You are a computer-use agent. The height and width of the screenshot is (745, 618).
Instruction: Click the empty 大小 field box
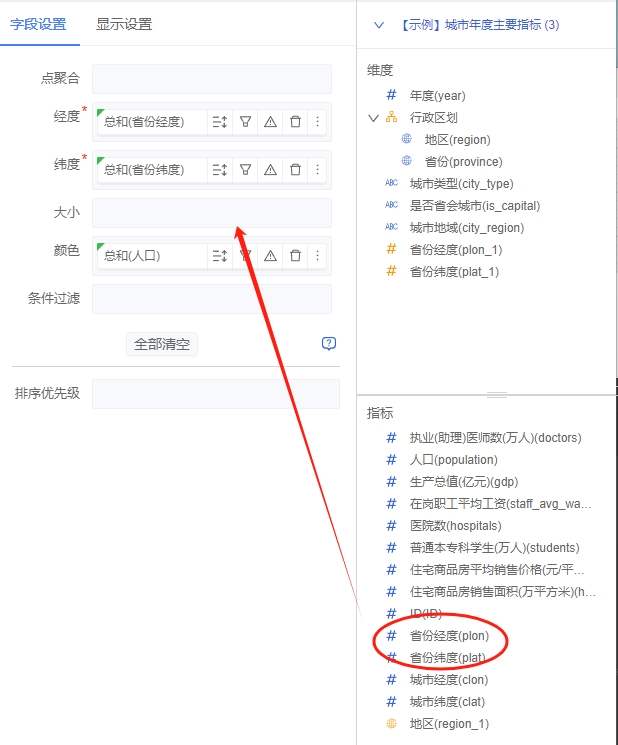point(211,213)
